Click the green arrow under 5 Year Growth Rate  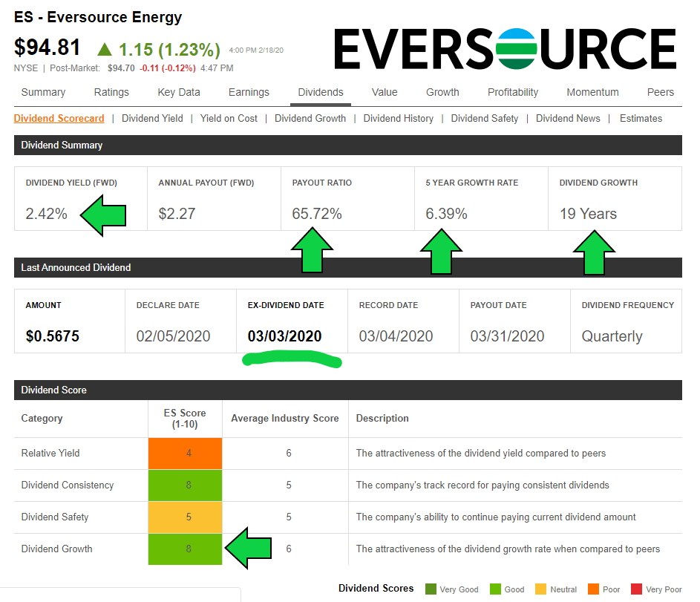pyautogui.click(x=444, y=250)
